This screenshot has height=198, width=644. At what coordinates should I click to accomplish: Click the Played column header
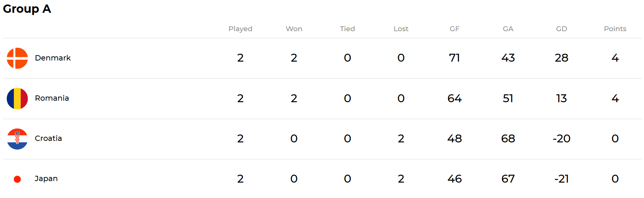(240, 29)
